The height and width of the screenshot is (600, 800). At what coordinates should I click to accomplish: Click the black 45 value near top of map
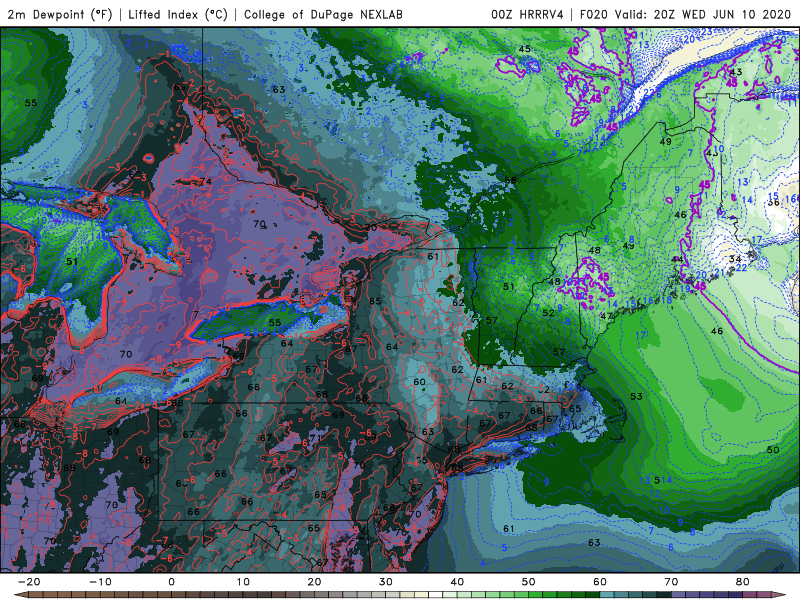pyautogui.click(x=524, y=49)
